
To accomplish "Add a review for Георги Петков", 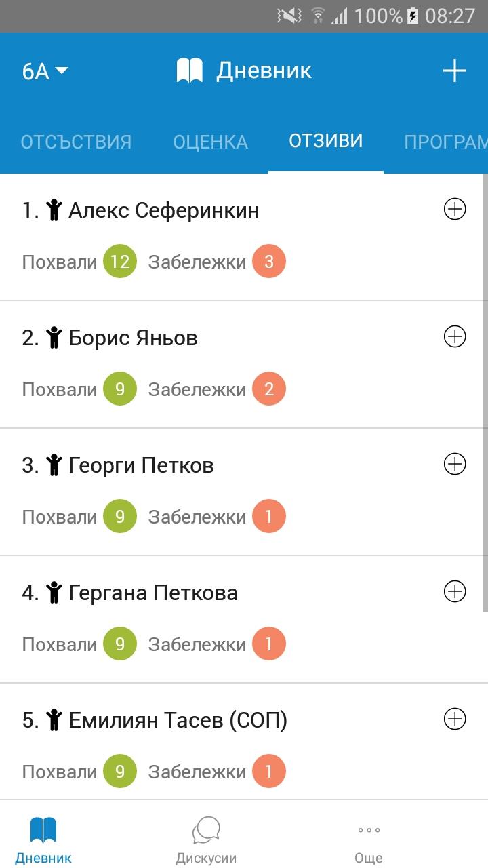I will tap(455, 464).
